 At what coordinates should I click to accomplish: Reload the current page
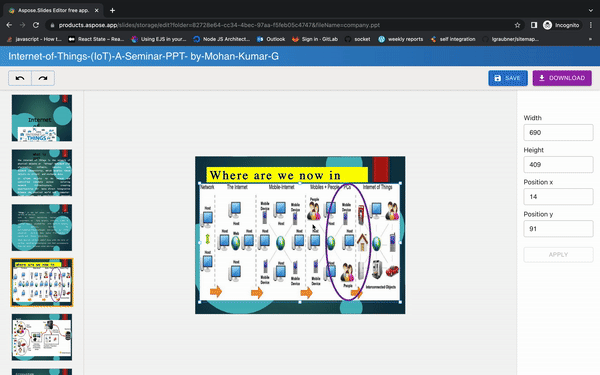click(36, 25)
